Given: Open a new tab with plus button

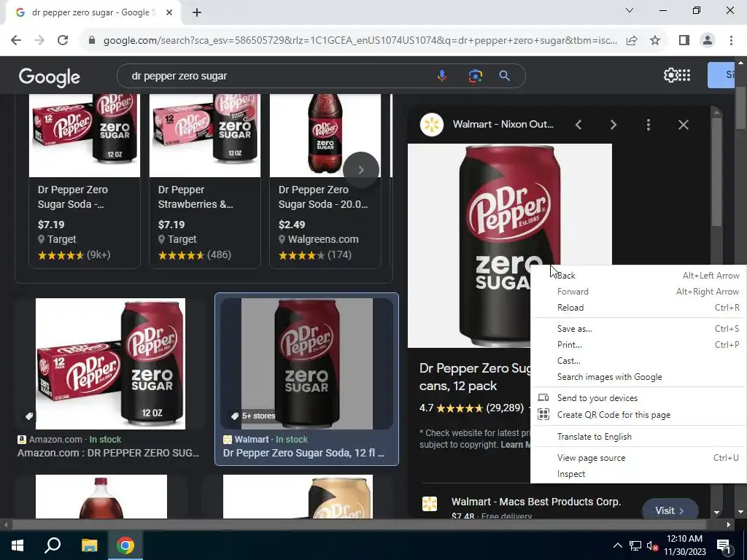Looking at the screenshot, I should tap(197, 12).
